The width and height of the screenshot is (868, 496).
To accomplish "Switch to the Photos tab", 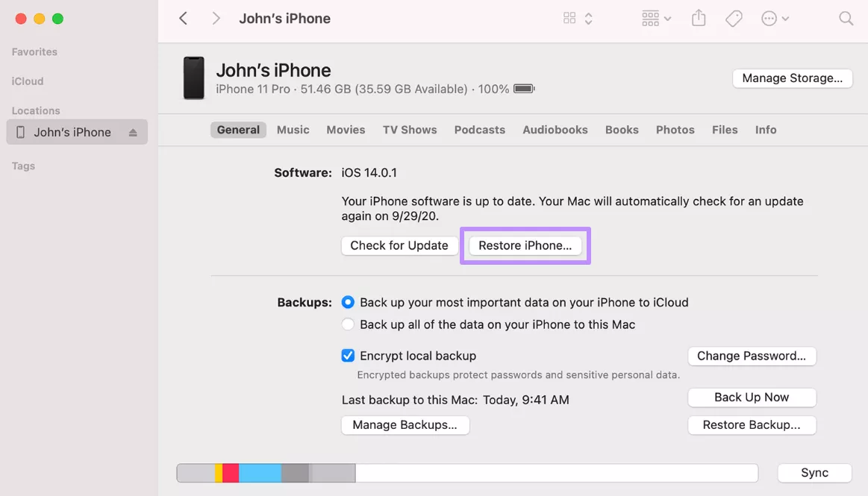I will point(675,130).
